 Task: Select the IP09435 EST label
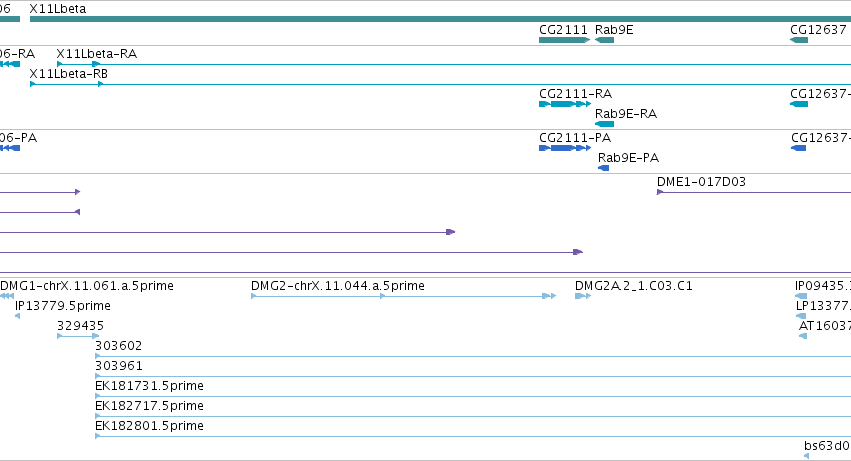[823, 286]
